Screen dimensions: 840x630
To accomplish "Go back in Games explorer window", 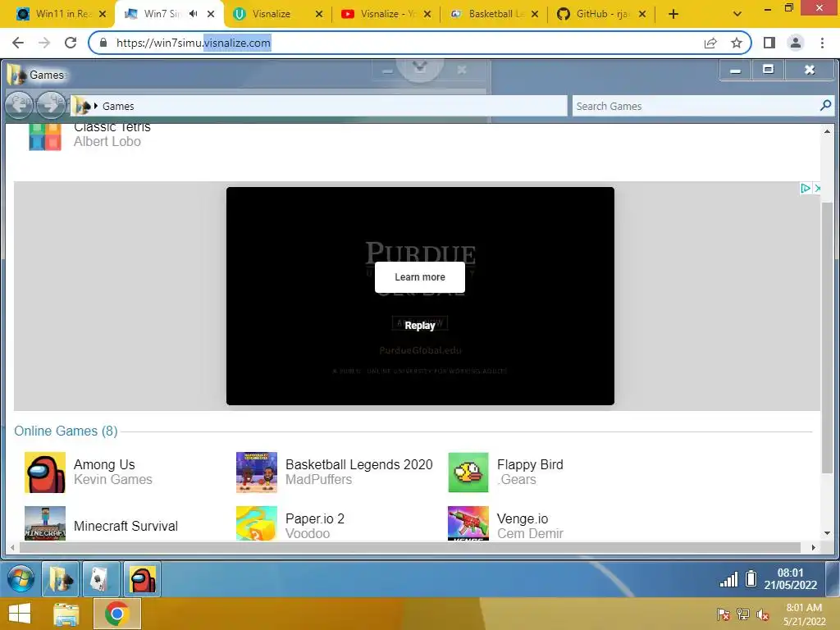I will pos(20,104).
